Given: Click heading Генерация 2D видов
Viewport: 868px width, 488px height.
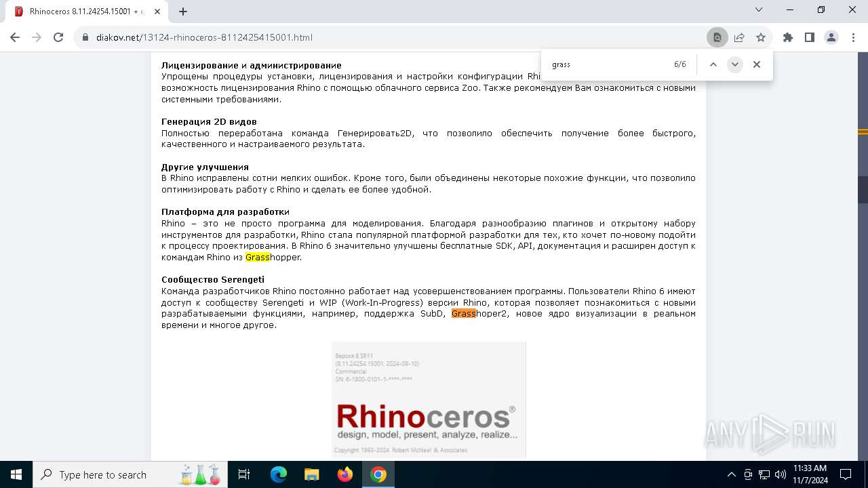Looking at the screenshot, I should click(x=209, y=121).
